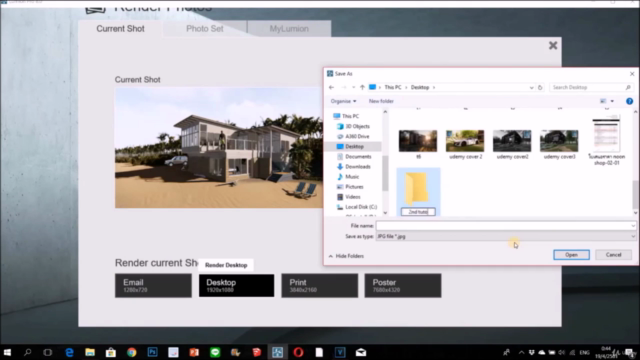Launch Microsoft Edge from taskbar
The width and height of the screenshot is (640, 360).
pos(69,352)
